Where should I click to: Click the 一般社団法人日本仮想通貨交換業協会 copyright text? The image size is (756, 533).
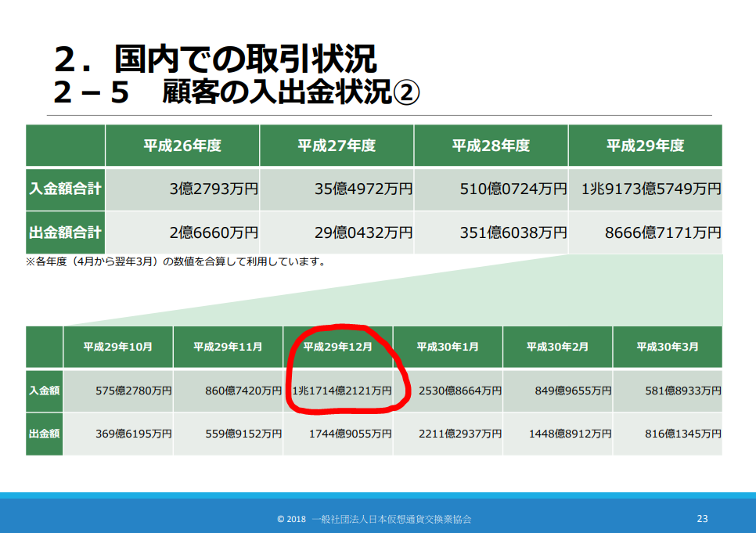[391, 519]
